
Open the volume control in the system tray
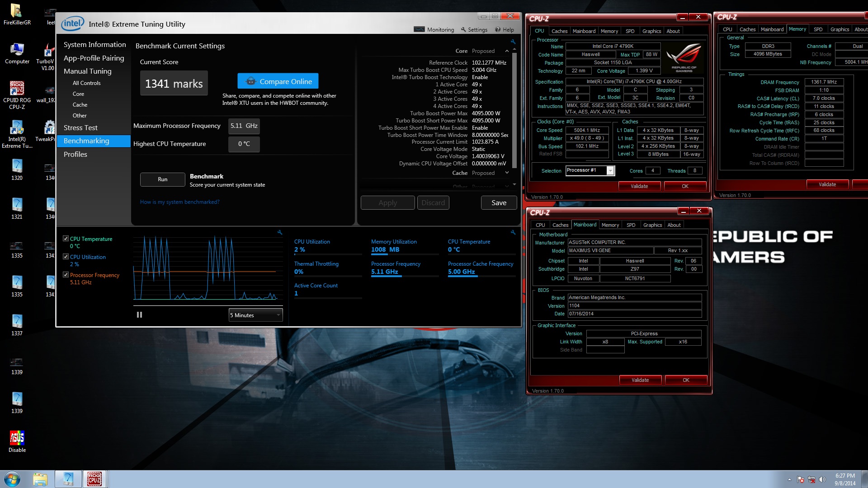pyautogui.click(x=822, y=479)
